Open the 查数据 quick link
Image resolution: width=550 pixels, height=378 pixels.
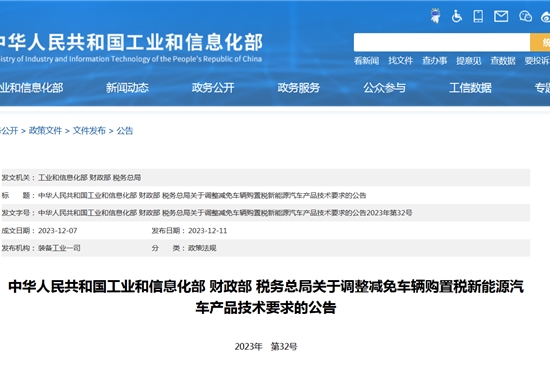click(503, 61)
